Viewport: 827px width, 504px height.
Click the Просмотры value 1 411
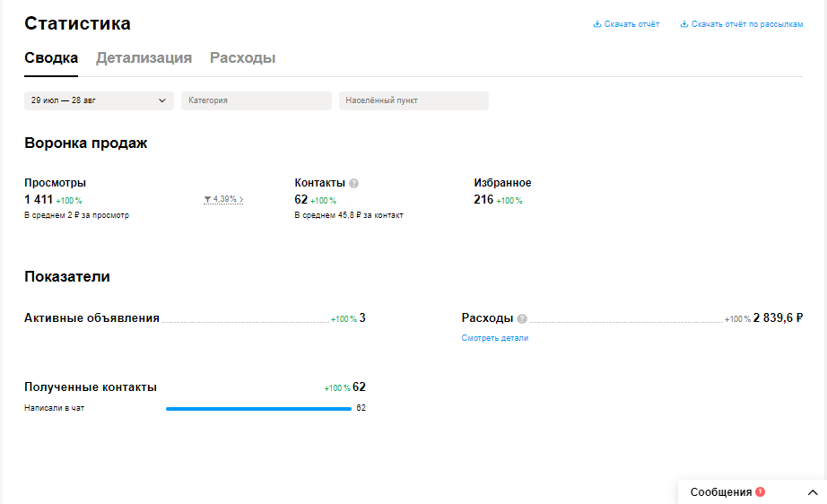click(x=39, y=200)
